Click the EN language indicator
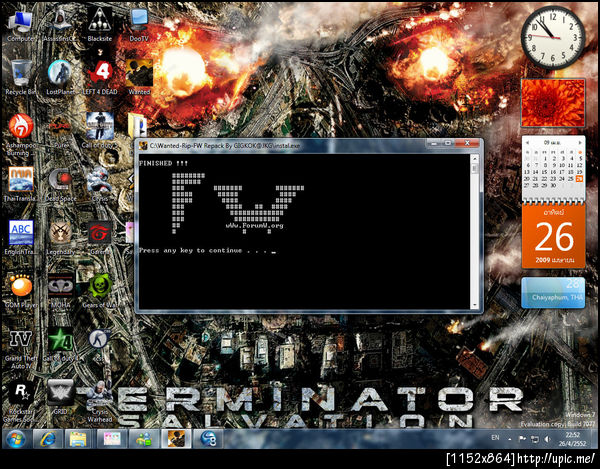The image size is (600, 469). point(495,437)
